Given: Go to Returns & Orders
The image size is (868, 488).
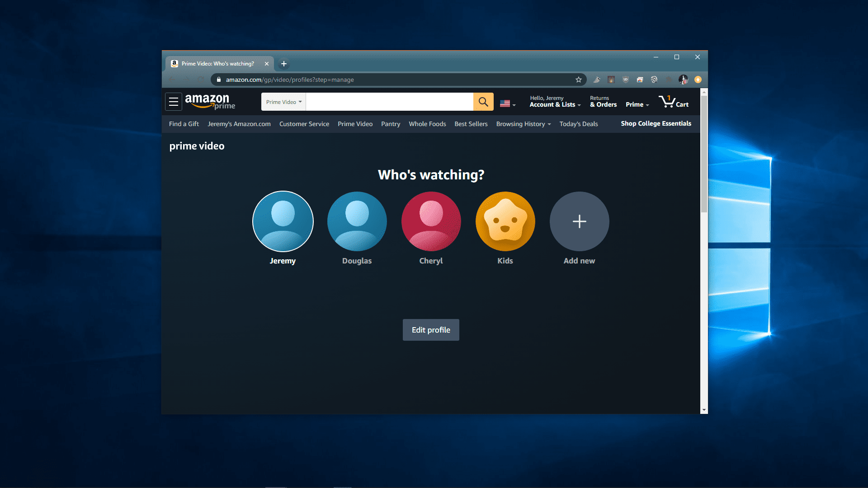Looking at the screenshot, I should (x=603, y=102).
